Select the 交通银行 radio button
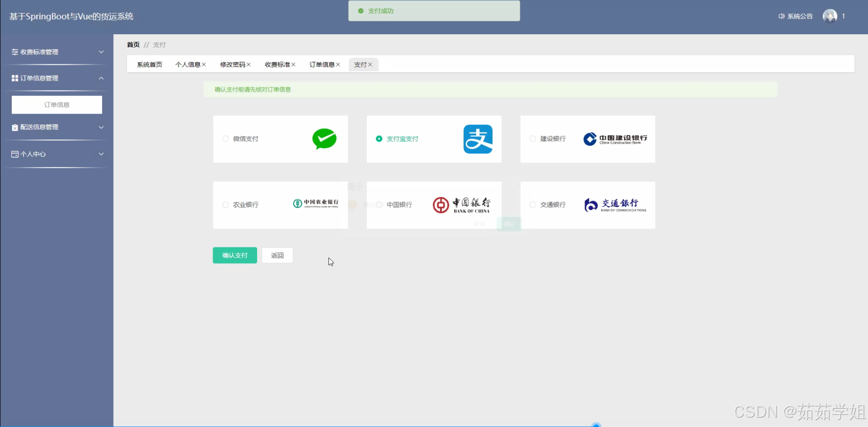The width and height of the screenshot is (868, 427). pos(533,205)
